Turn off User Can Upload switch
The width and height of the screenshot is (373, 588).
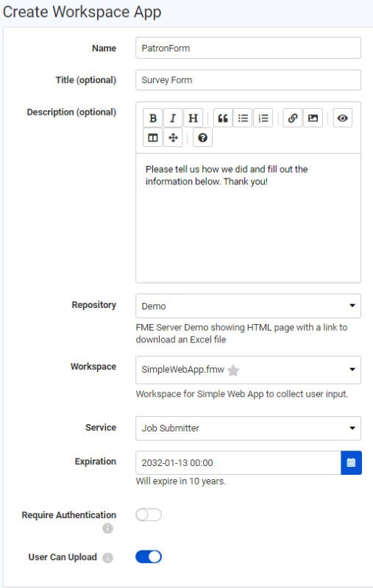(x=149, y=557)
